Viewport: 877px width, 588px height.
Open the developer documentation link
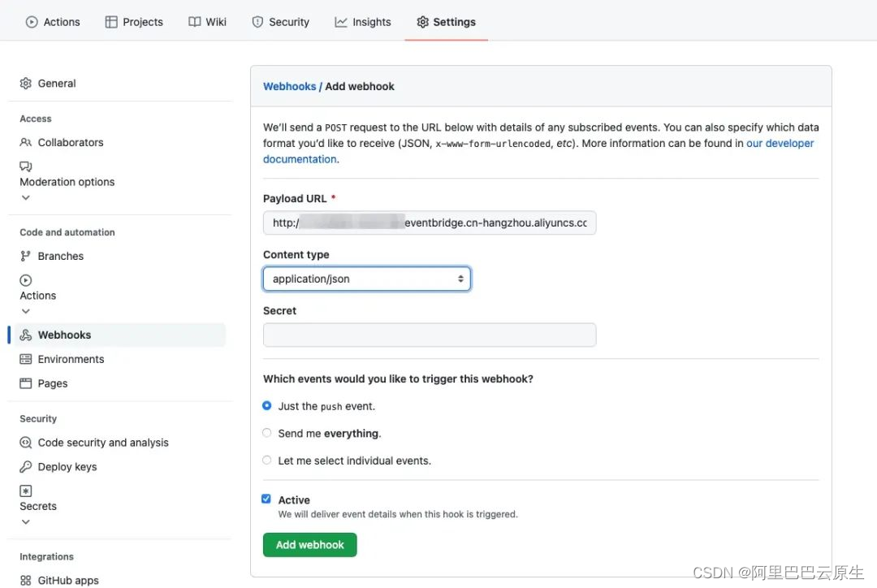pyautogui.click(x=780, y=143)
